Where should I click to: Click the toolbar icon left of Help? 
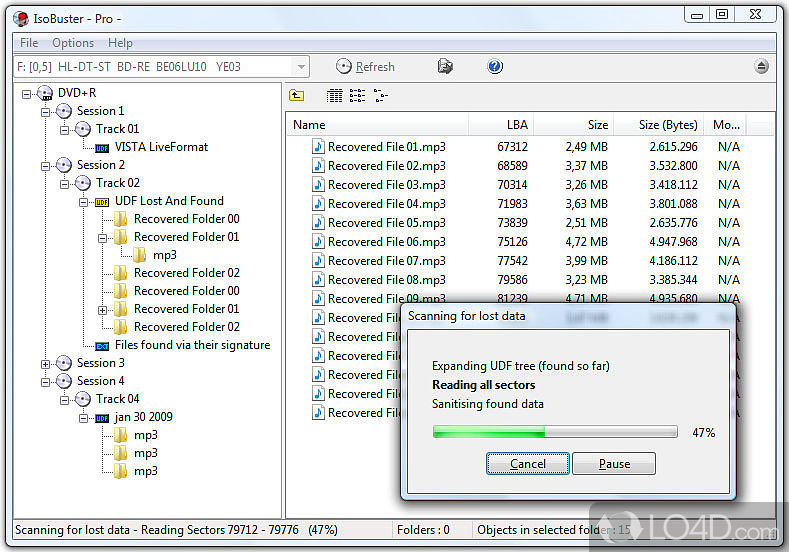tap(445, 67)
